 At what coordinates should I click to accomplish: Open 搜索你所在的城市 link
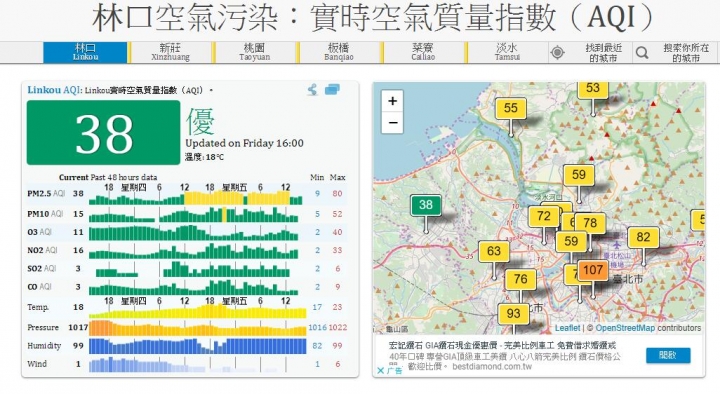pyautogui.click(x=686, y=53)
